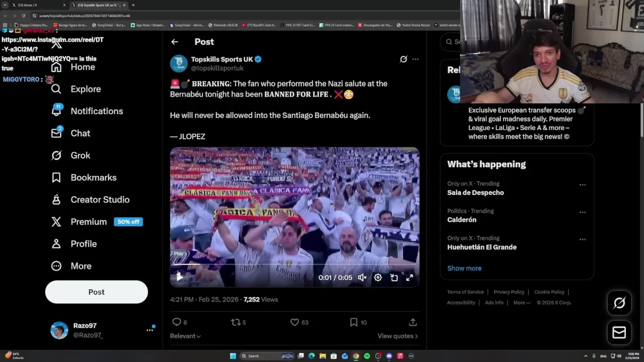Open Premium in the X sidebar
Screen dimensions: 644x362
point(97,222)
